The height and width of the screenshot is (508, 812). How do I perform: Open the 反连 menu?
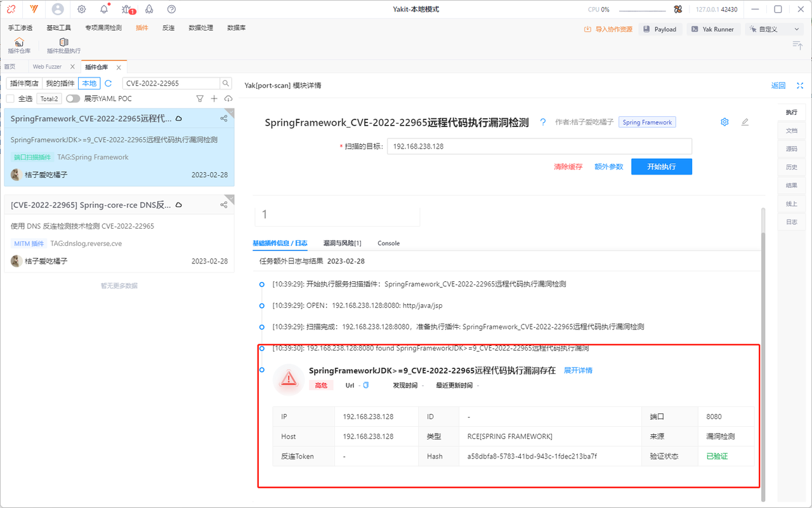[169, 28]
